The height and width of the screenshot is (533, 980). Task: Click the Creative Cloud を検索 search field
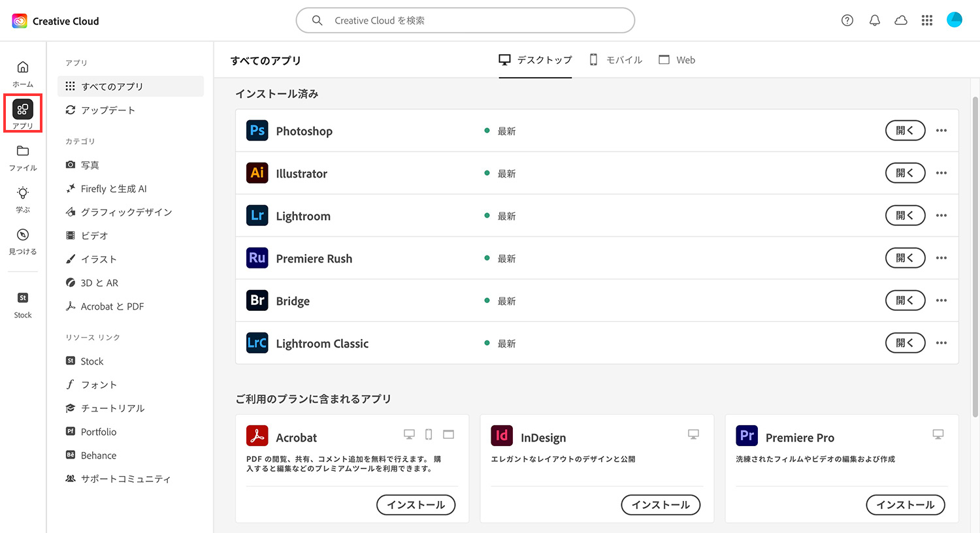465,20
